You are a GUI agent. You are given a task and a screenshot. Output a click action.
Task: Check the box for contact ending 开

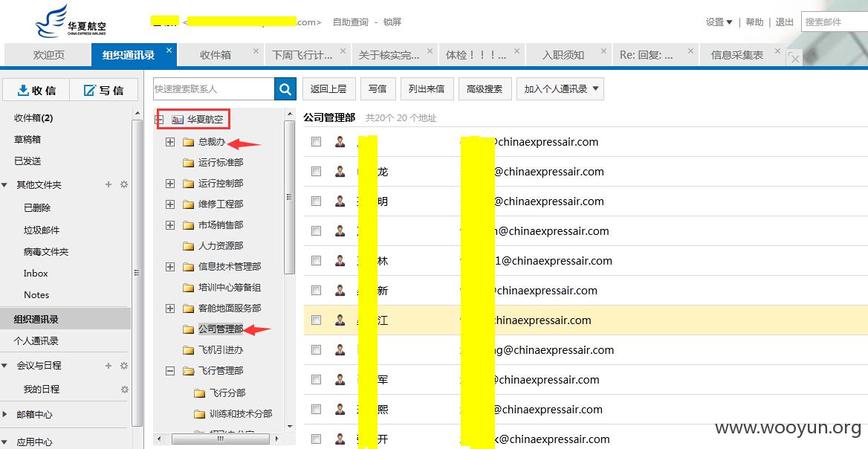coord(316,439)
